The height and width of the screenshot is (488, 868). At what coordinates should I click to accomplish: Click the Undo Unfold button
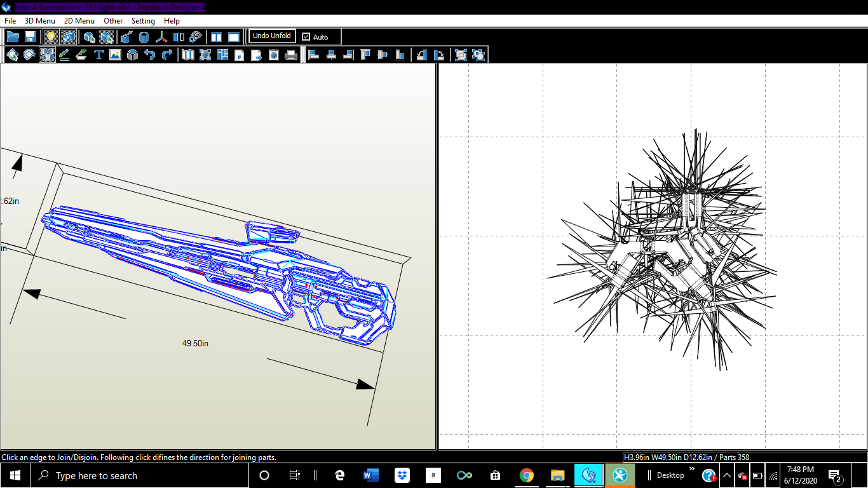pos(272,36)
